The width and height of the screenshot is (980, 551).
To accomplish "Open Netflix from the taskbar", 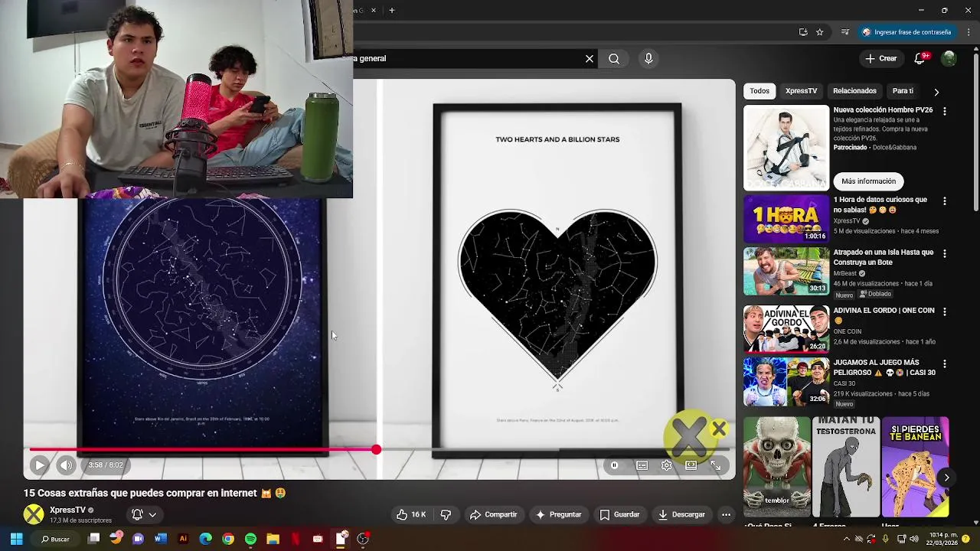I will (296, 539).
